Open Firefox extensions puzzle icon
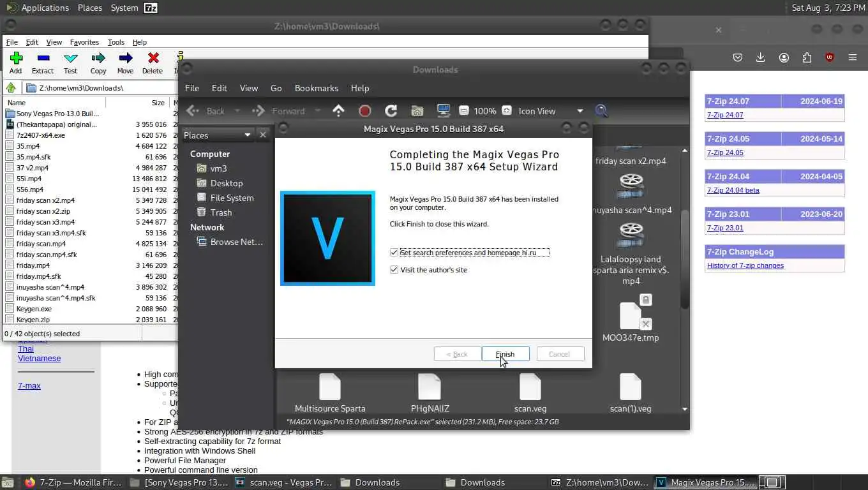Screen dimensions: 868x490 807,57
